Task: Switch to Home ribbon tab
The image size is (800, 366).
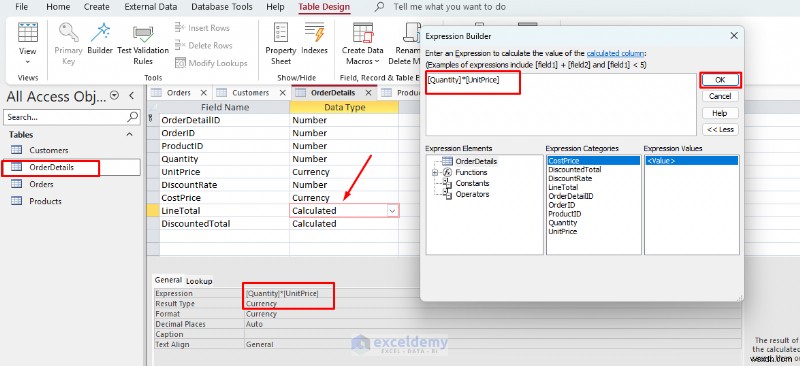Action: coord(58,7)
